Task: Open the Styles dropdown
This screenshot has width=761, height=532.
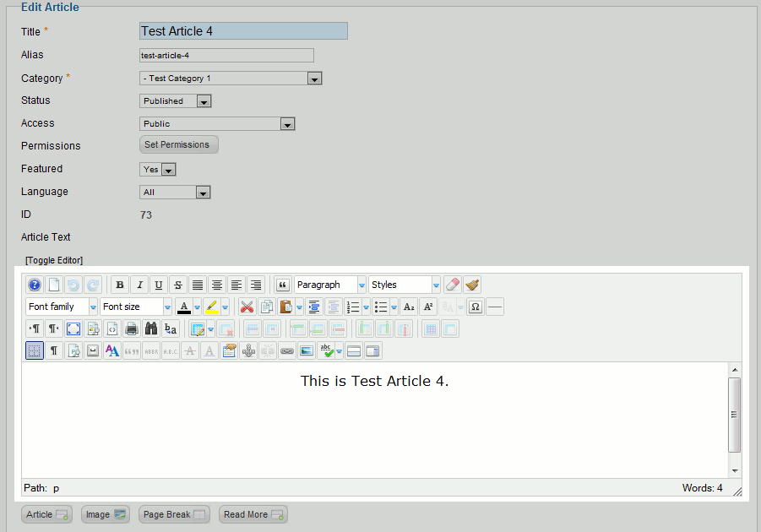Action: [405, 285]
